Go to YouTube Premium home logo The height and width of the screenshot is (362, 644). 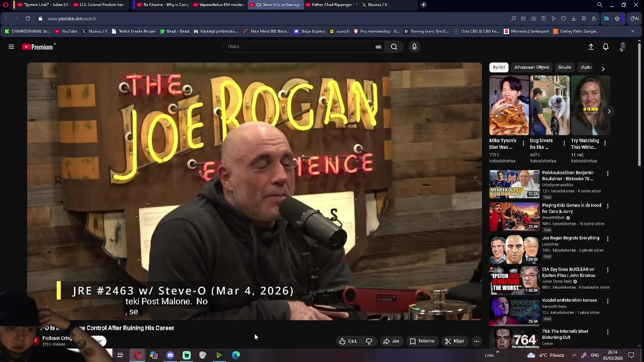[39, 47]
